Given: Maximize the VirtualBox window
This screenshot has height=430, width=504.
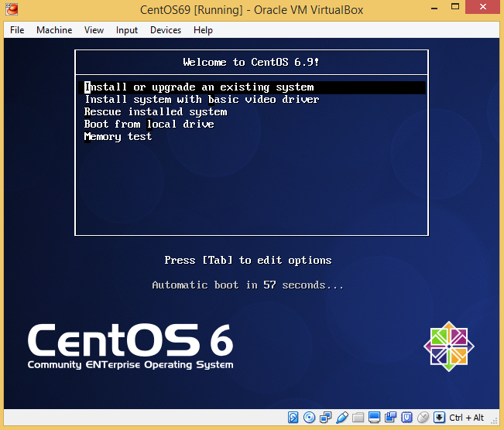Looking at the screenshot, I should [455, 7].
